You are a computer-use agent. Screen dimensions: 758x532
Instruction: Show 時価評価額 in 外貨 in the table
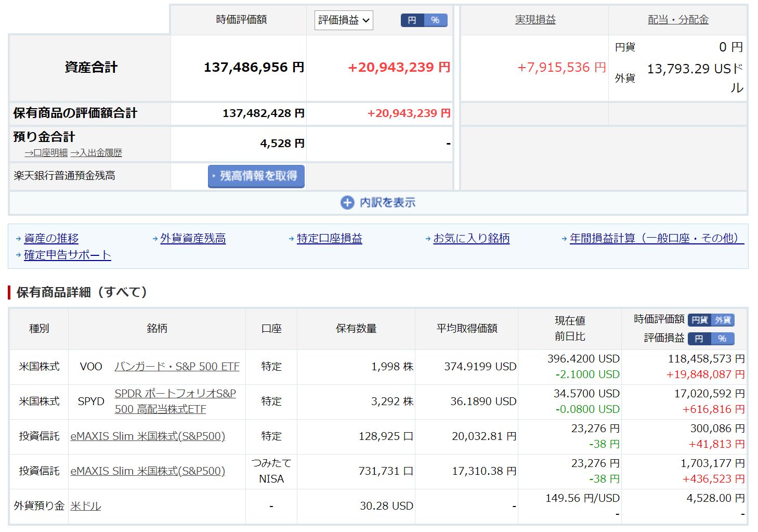point(723,320)
